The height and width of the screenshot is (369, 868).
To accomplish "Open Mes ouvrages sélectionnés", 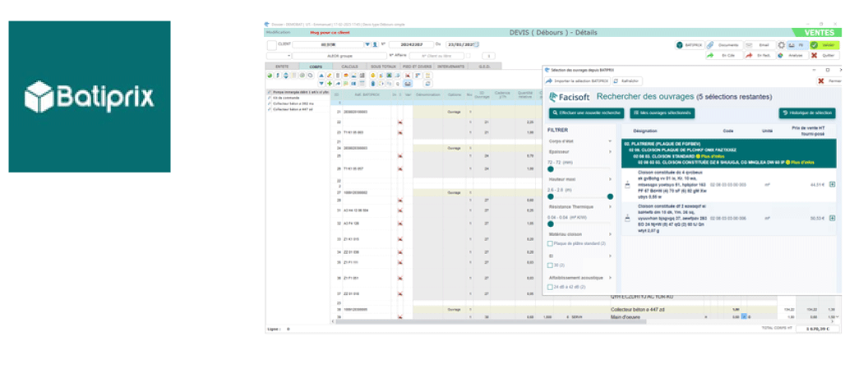I will 662,113.
